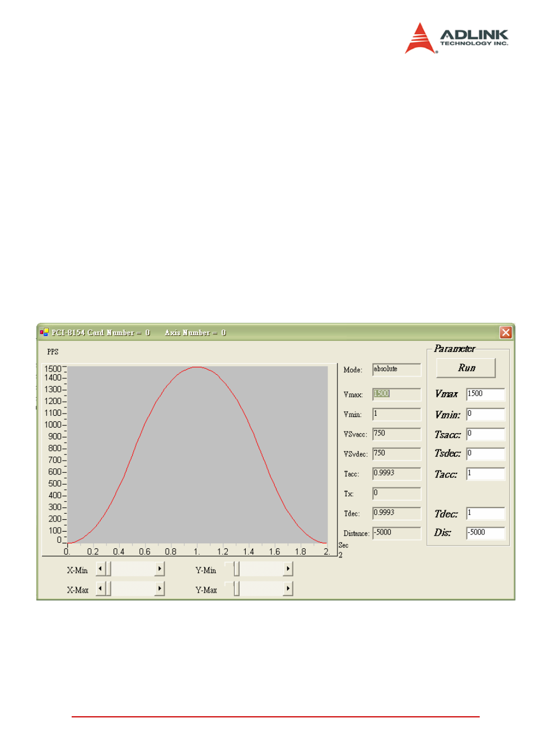Click the Y-Max slider thumb
The height and width of the screenshot is (756, 534).
[236, 589]
